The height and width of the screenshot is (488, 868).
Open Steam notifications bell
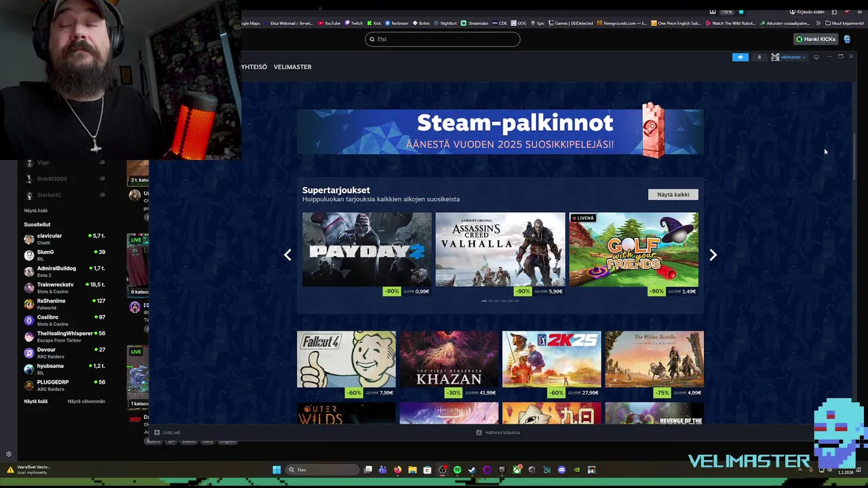tap(759, 57)
